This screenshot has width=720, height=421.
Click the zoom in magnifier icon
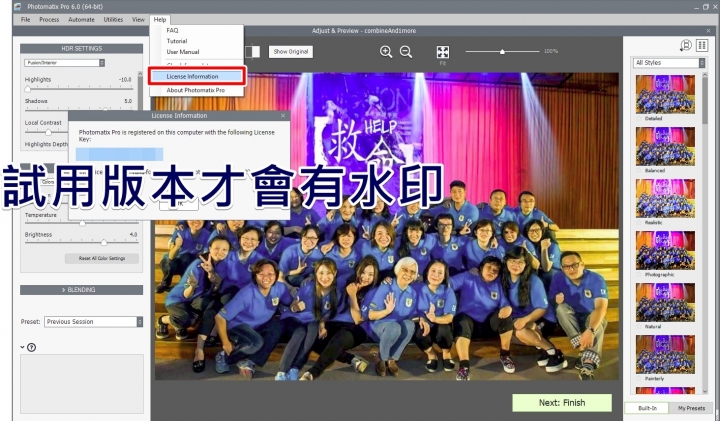(x=386, y=52)
